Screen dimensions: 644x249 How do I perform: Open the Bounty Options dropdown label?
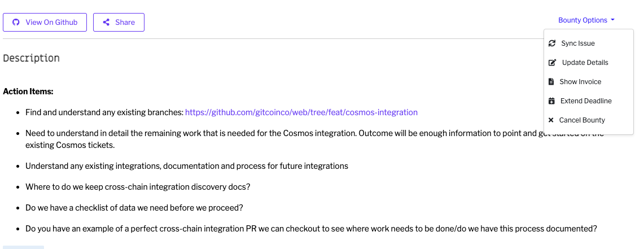click(583, 20)
